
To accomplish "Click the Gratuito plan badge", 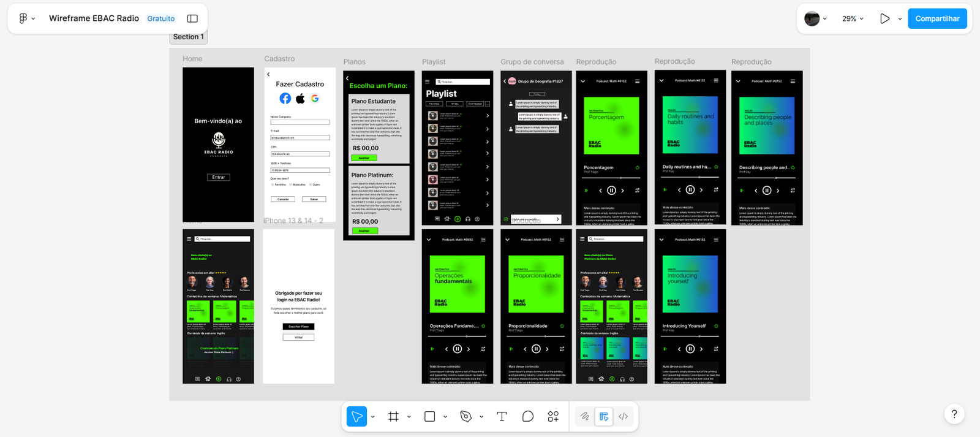I will click(161, 18).
